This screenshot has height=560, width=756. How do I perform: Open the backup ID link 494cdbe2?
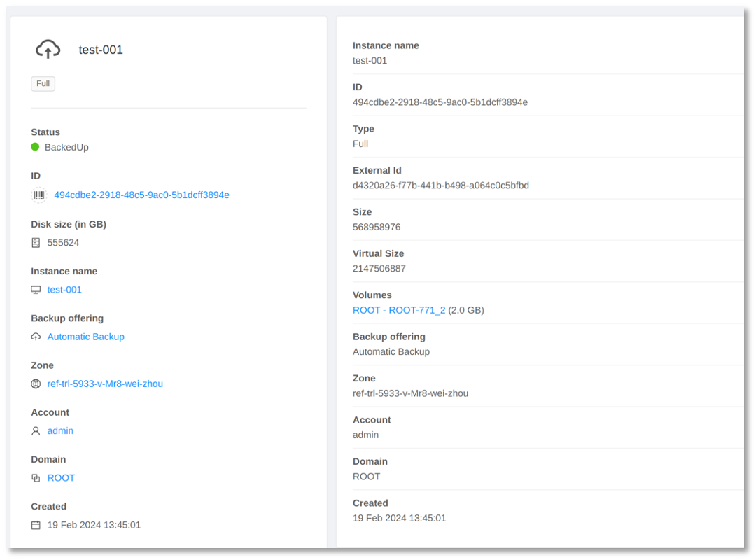[x=141, y=195]
